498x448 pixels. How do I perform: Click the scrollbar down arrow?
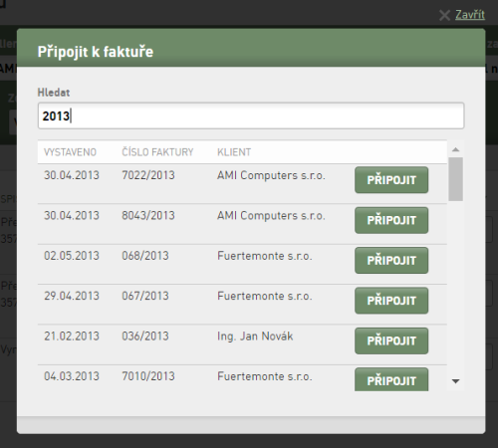(x=456, y=381)
